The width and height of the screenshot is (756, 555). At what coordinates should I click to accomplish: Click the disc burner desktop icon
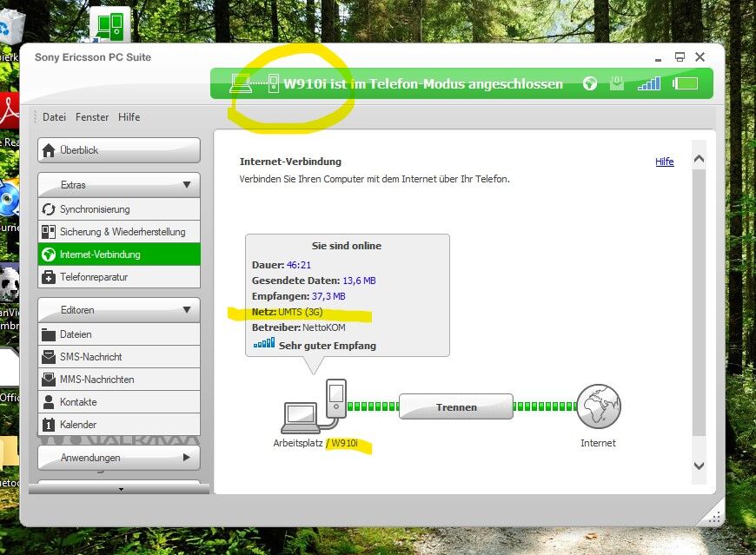pos(10,197)
